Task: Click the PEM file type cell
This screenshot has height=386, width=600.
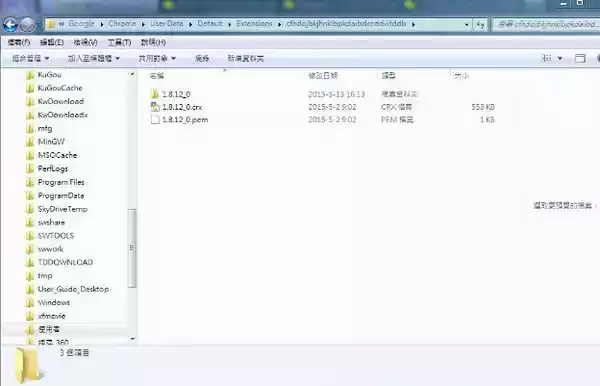Action: (x=397, y=120)
